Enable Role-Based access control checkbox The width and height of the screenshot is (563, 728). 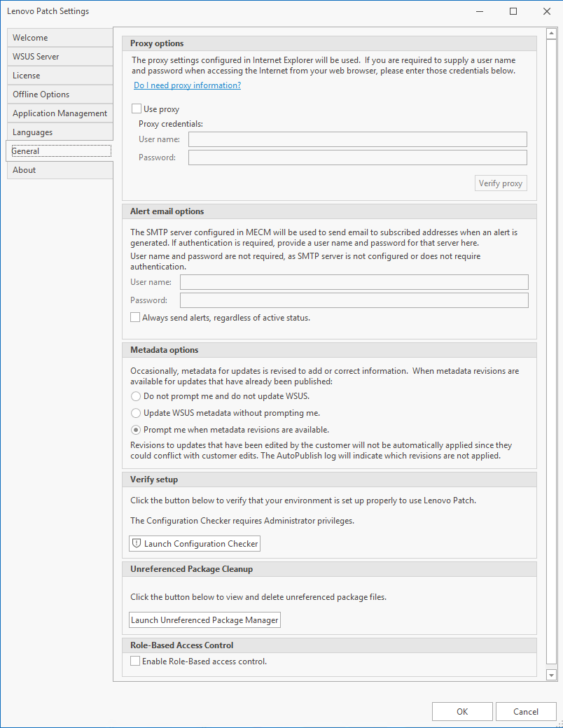point(135,661)
